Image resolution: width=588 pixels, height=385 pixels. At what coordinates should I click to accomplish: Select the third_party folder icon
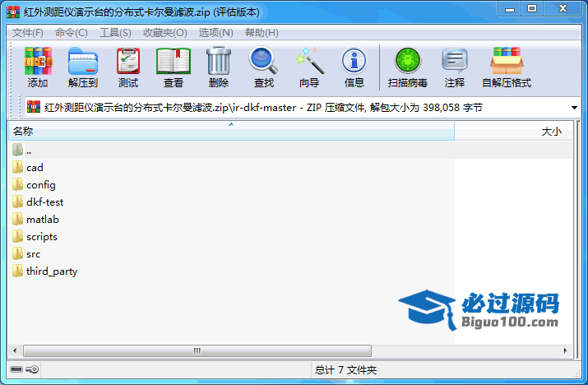click(17, 271)
